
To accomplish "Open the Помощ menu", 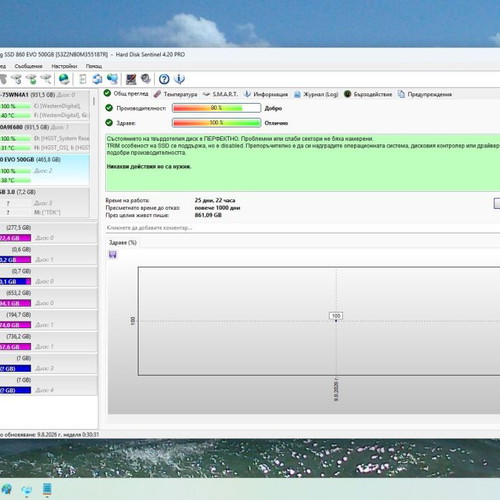I will [x=94, y=66].
